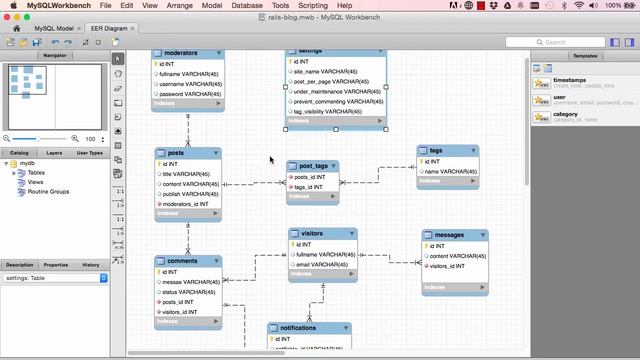
Task: Adjust the zoom percentage stepper
Action: [x=103, y=139]
